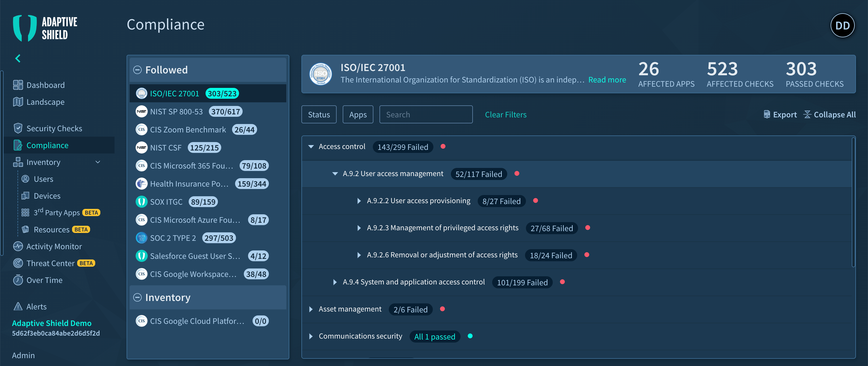Collapse the Access control group
The width and height of the screenshot is (868, 366).
tap(311, 147)
